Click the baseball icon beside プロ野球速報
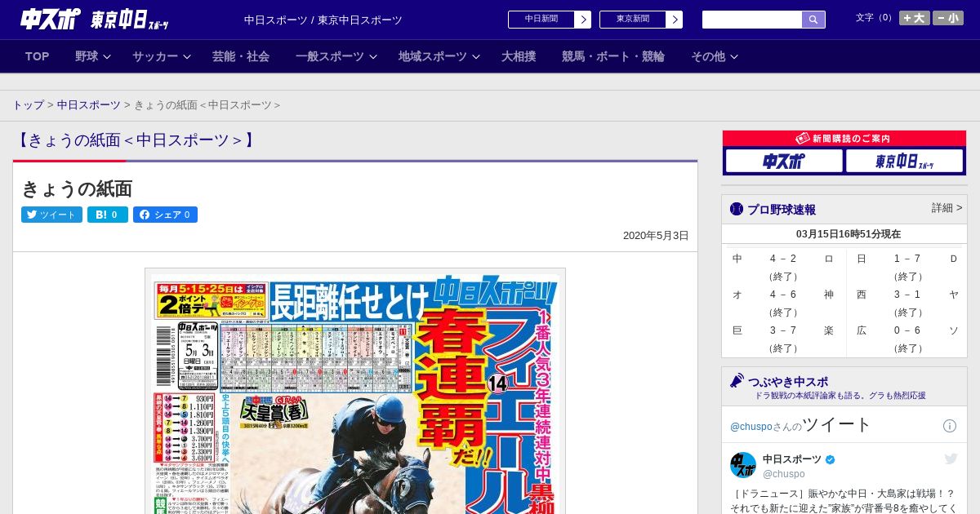This screenshot has width=980, height=514. pos(737,209)
